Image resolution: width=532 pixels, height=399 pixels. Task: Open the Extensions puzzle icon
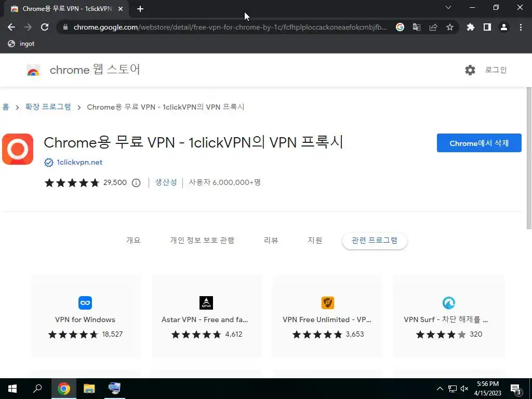click(x=471, y=27)
